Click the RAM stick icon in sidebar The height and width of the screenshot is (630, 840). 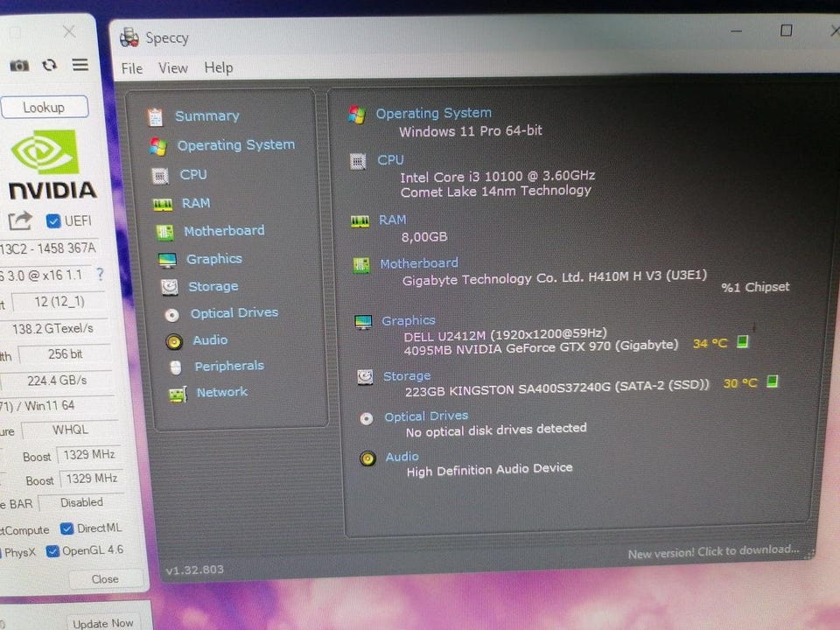pos(163,205)
